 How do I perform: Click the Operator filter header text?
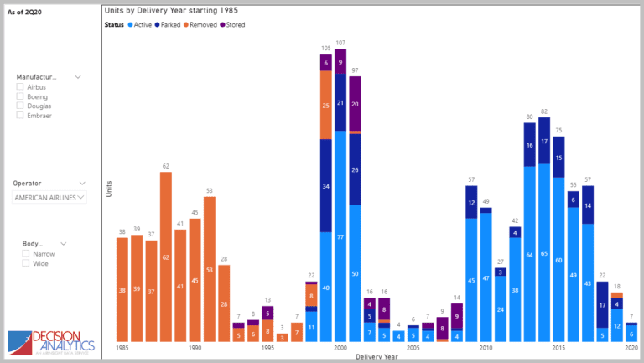(x=27, y=183)
